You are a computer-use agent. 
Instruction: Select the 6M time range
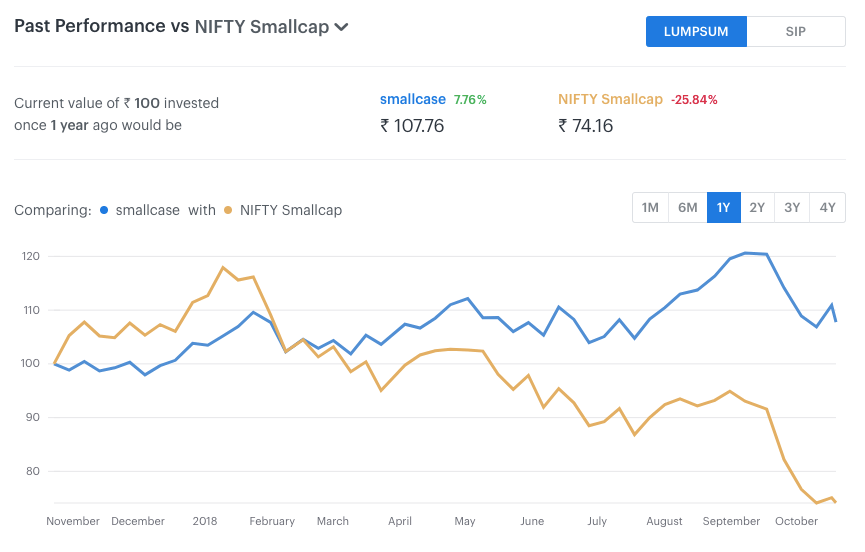point(687,207)
